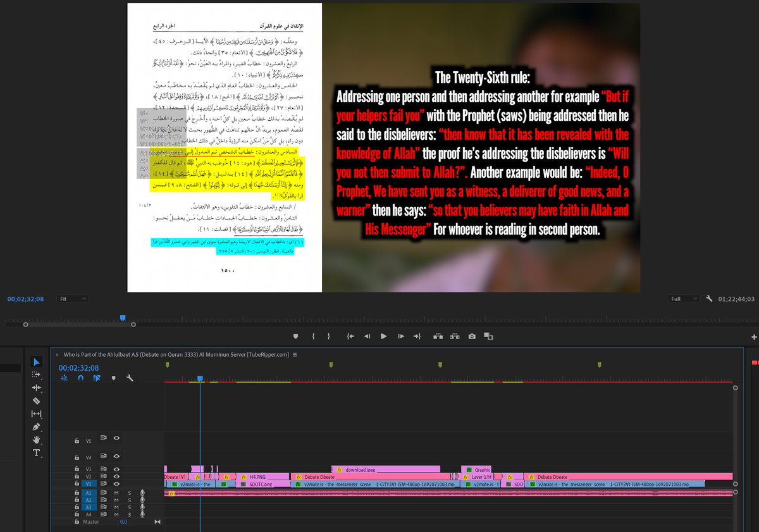This screenshot has height=532, width=759.
Task: Select the Ripple Edit tool
Action: click(37, 388)
